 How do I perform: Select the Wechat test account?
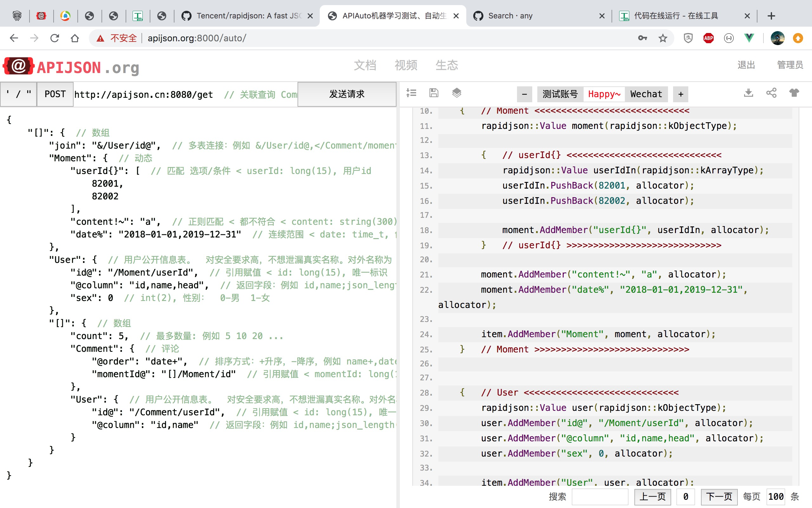click(x=646, y=94)
